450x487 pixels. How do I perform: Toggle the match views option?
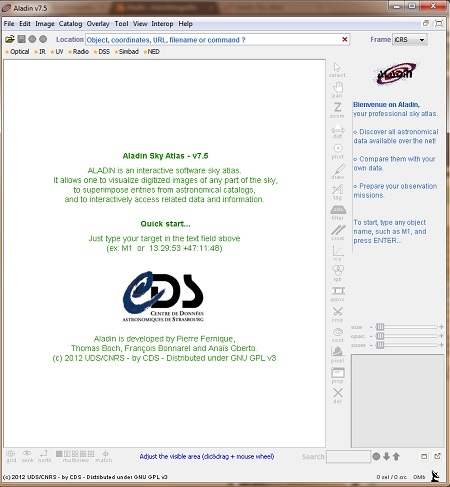click(104, 456)
